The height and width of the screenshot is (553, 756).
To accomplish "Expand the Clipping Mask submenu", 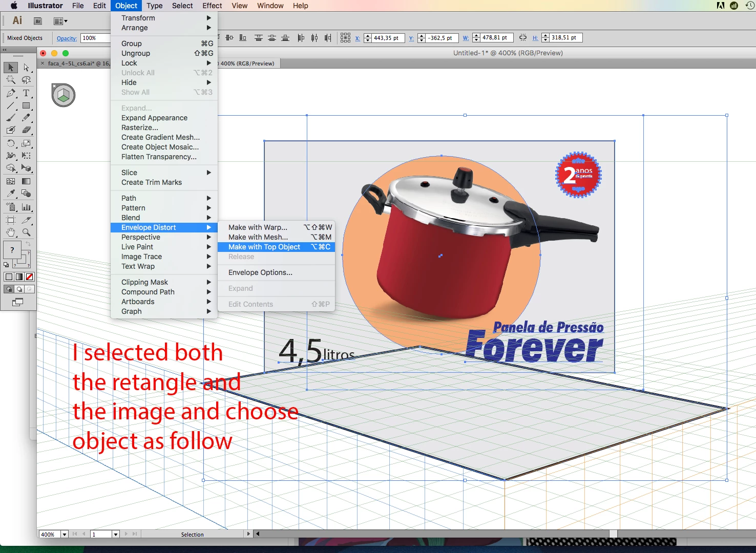I will pos(164,282).
